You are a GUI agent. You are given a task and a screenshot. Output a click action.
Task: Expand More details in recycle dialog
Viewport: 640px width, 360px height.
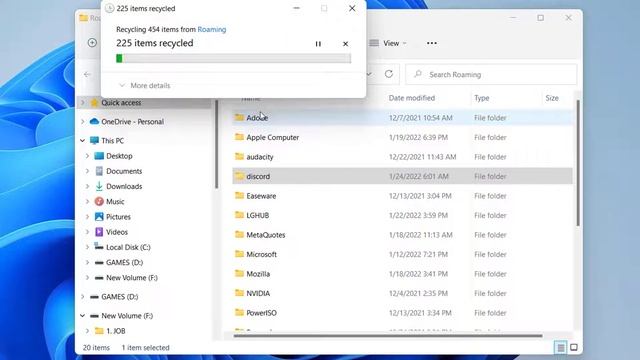point(145,85)
